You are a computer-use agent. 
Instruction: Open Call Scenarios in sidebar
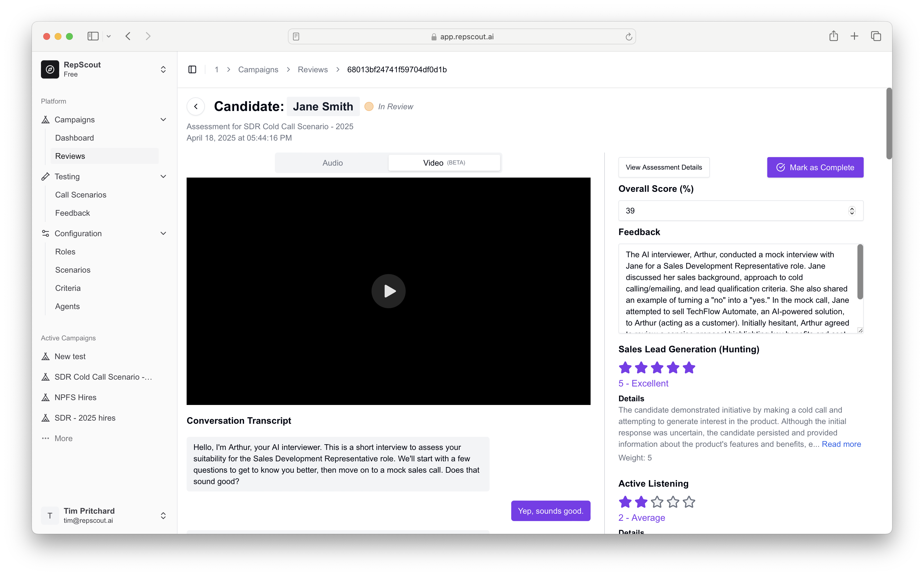pyautogui.click(x=81, y=195)
